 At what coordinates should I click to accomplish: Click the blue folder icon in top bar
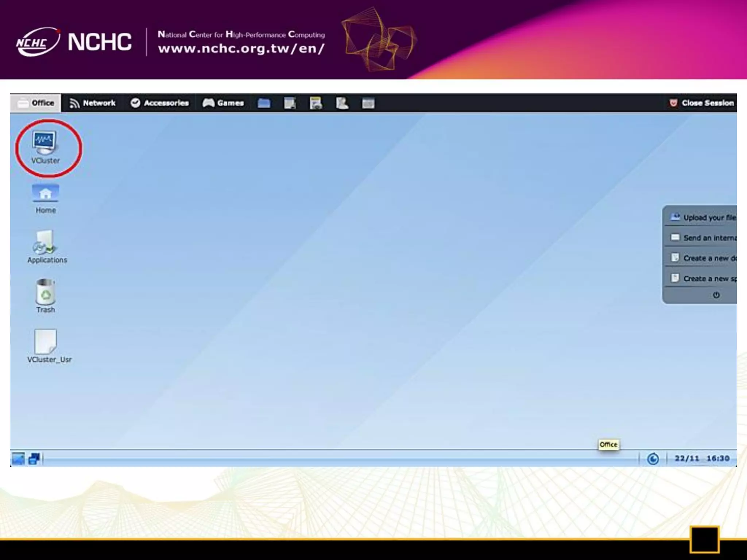264,104
